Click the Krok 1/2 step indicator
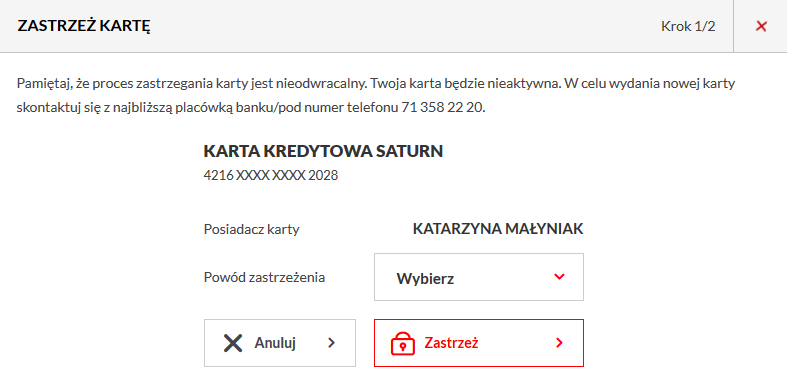Screen dimensions: 790x382 (688, 26)
